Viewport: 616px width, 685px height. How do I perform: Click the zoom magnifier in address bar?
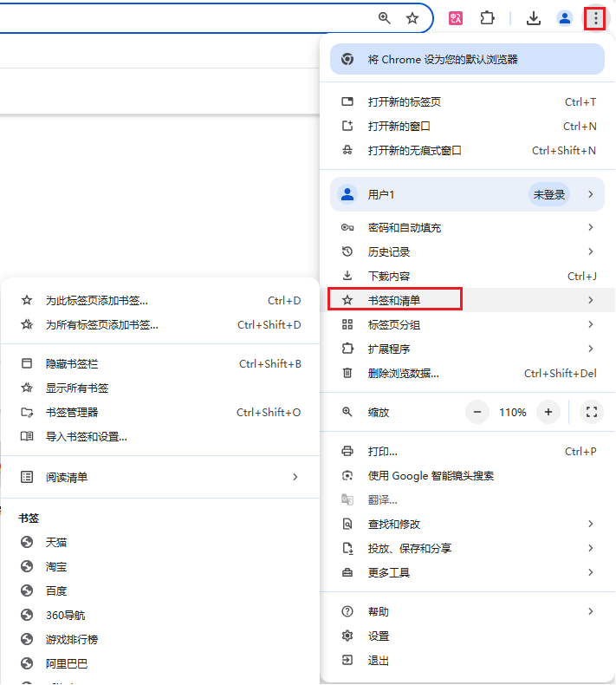[x=384, y=18]
